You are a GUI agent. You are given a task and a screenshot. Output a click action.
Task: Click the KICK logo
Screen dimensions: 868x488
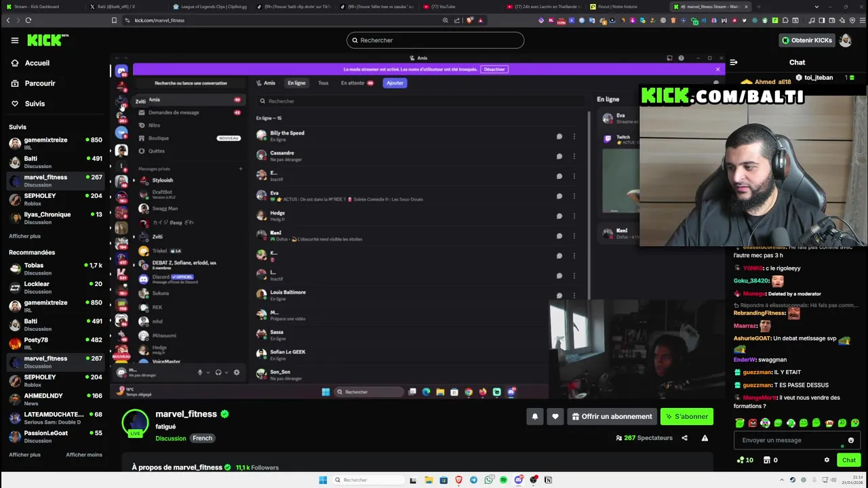coord(47,40)
